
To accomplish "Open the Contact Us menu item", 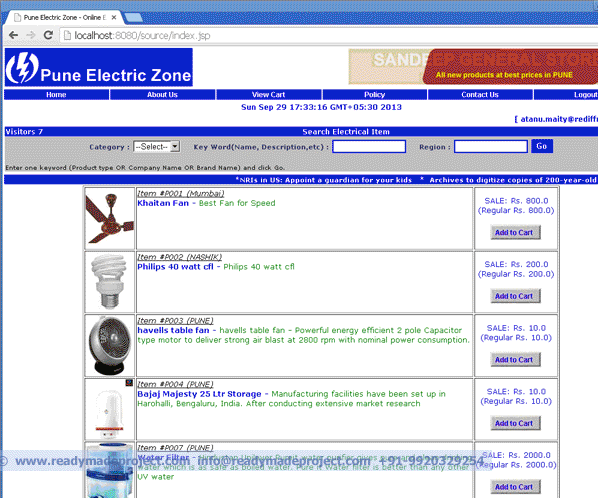I will point(480,95).
